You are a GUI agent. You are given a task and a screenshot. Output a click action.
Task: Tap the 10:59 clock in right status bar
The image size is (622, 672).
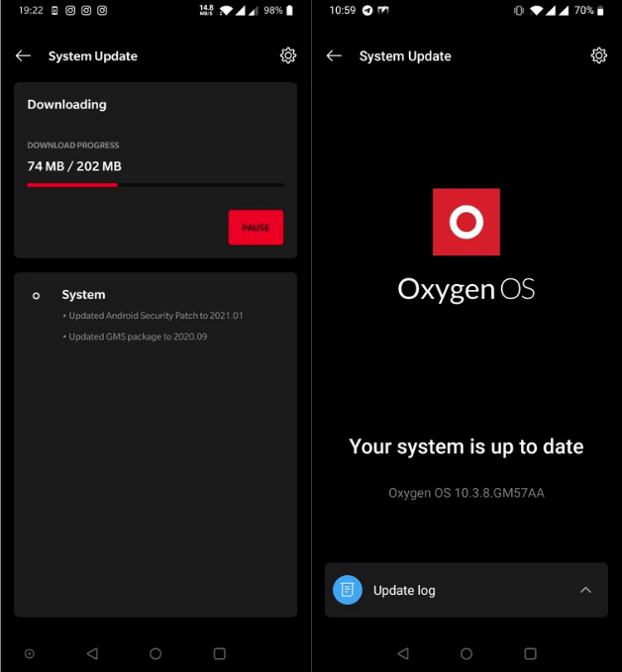(x=343, y=10)
